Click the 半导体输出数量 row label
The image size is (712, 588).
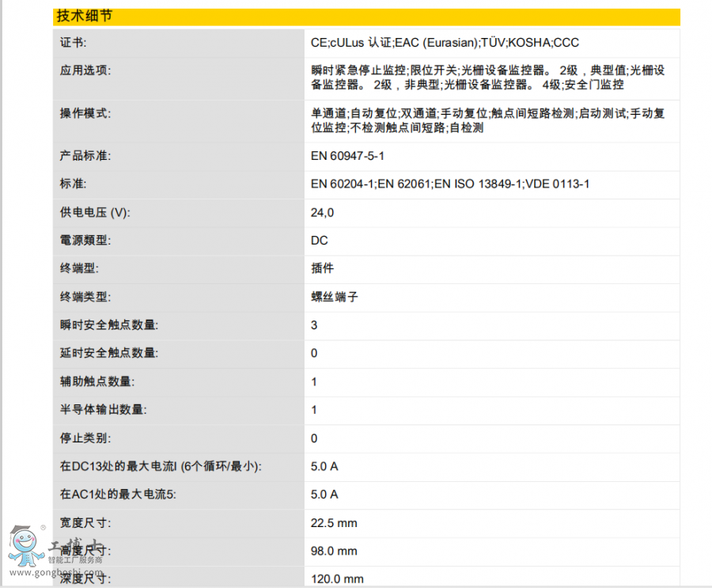pos(103,410)
